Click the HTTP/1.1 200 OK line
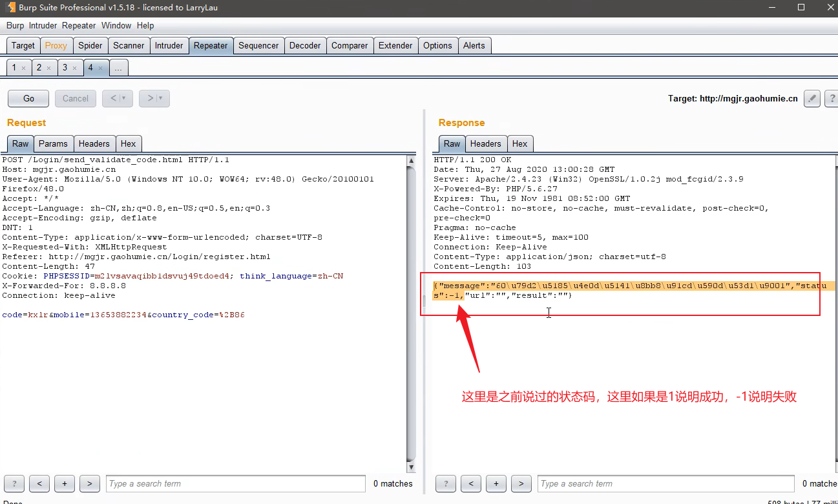This screenshot has width=838, height=504. click(x=472, y=160)
